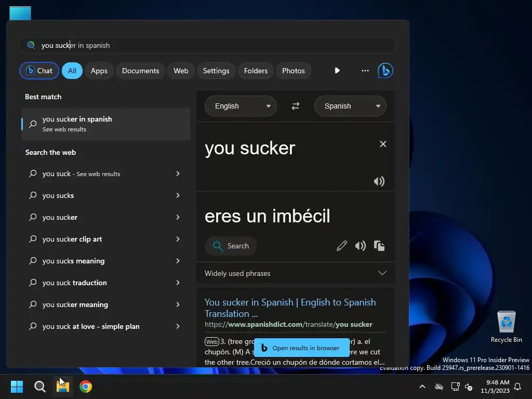Image resolution: width=532 pixels, height=399 pixels.
Task: Open the Spanish target language dropdown
Action: click(x=350, y=106)
